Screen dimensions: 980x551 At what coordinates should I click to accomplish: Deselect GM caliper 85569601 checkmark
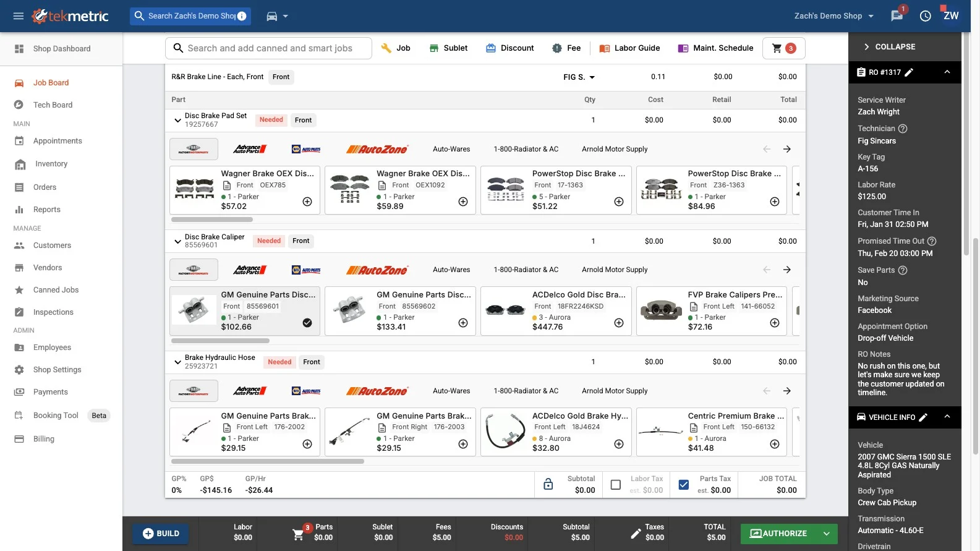point(307,323)
